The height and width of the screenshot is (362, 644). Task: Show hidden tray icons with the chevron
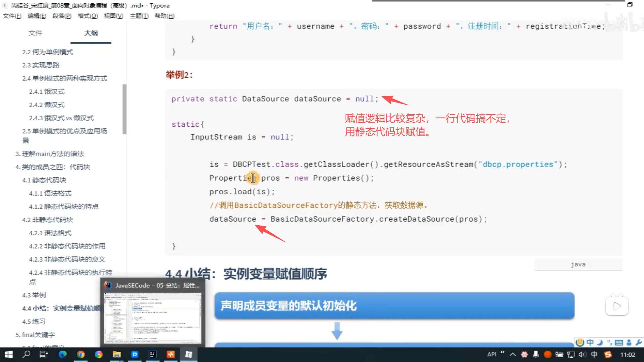(513, 354)
